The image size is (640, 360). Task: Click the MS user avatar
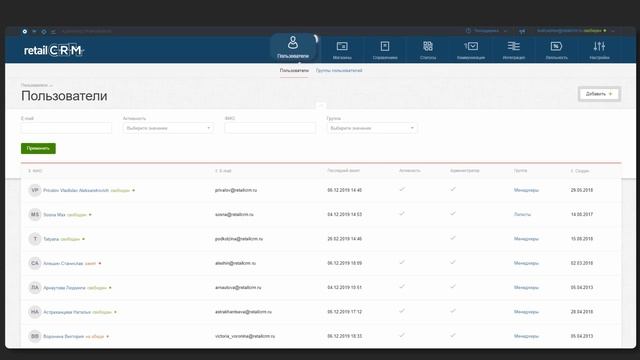coord(35,214)
